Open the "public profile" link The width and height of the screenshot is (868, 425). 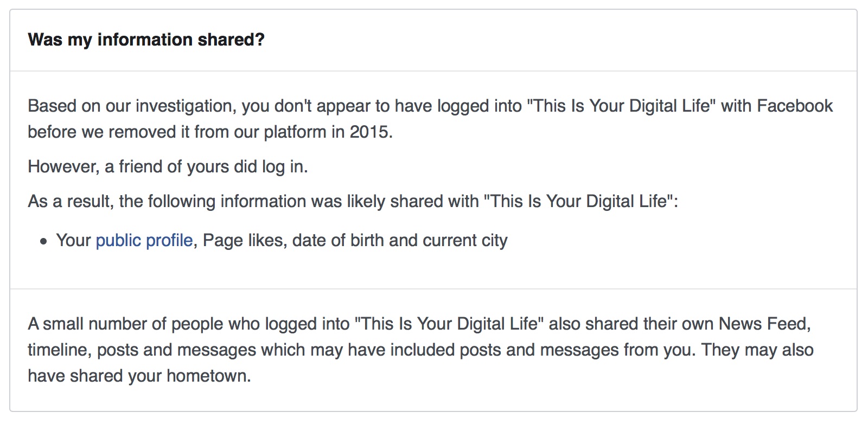(144, 240)
